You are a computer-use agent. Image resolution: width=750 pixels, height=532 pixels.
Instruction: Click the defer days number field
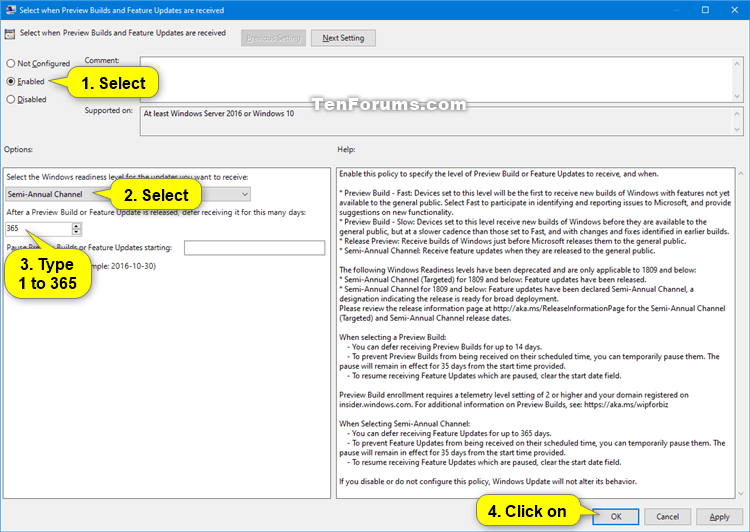(38, 229)
